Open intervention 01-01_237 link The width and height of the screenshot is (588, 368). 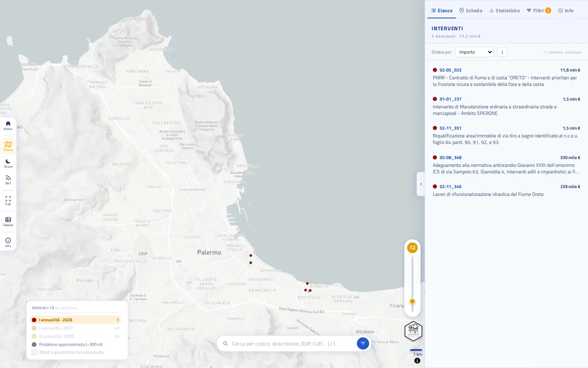450,99
